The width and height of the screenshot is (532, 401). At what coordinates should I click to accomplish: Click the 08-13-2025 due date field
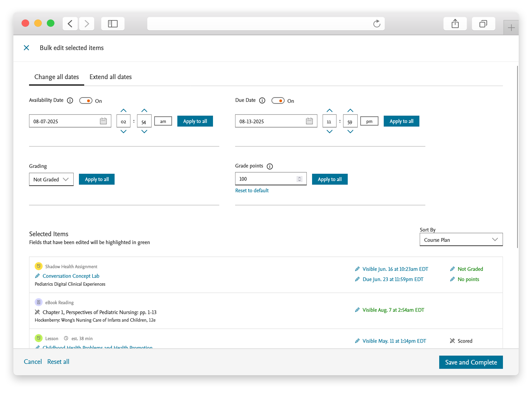click(x=276, y=121)
